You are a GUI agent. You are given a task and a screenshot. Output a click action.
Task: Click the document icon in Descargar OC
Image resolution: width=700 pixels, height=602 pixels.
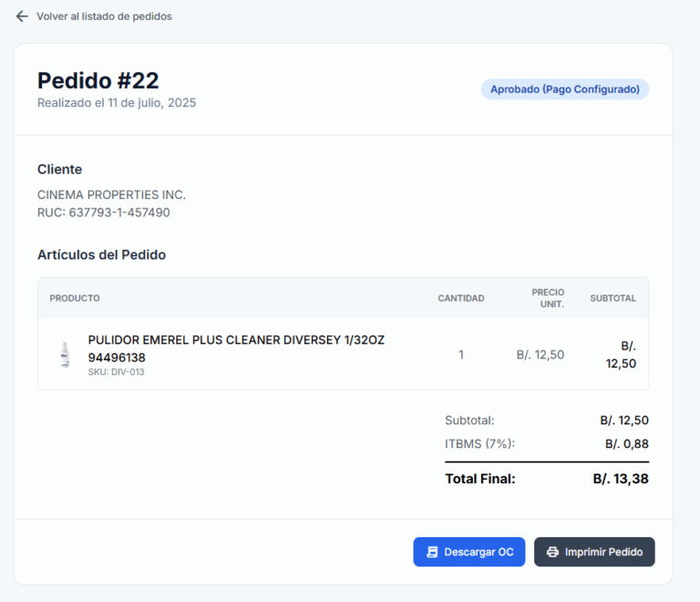(x=432, y=552)
